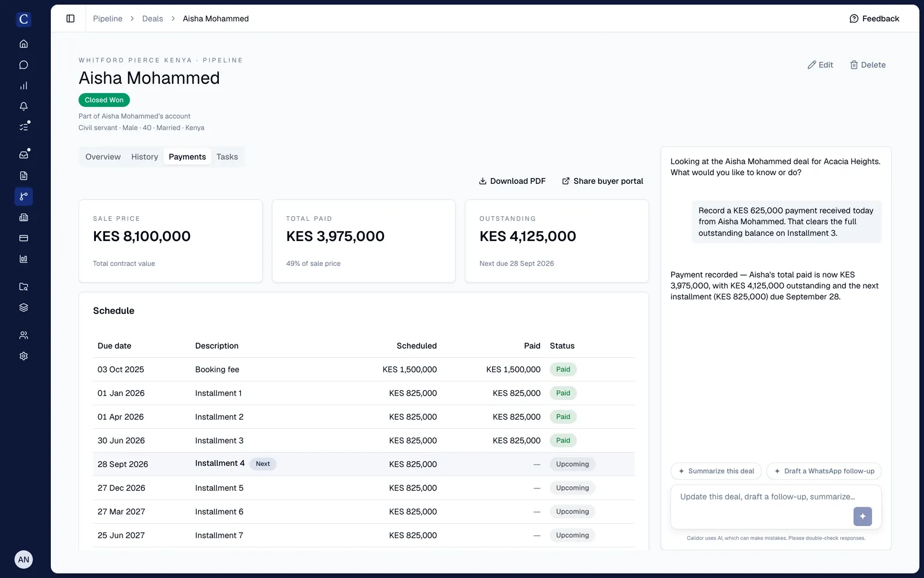Open the Home sidebar icon
The image size is (924, 578).
coord(24,44)
